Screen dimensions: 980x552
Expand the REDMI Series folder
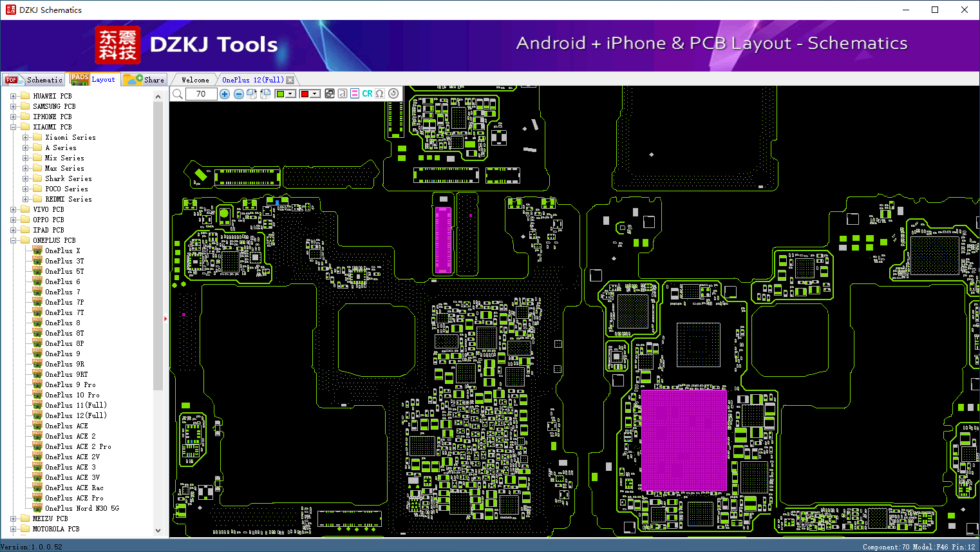click(x=25, y=199)
